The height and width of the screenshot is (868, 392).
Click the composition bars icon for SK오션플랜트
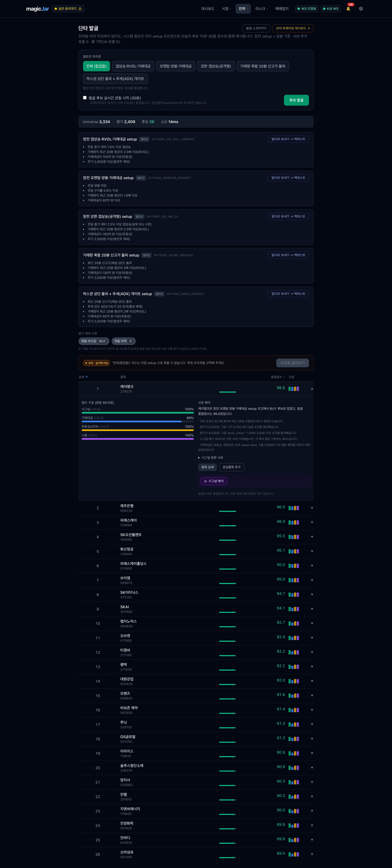click(x=294, y=537)
